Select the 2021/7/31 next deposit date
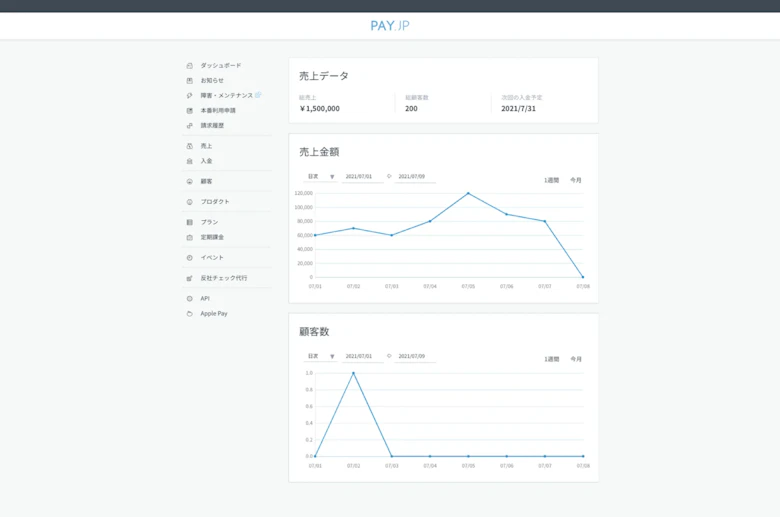The height and width of the screenshot is (517, 780). (518, 108)
